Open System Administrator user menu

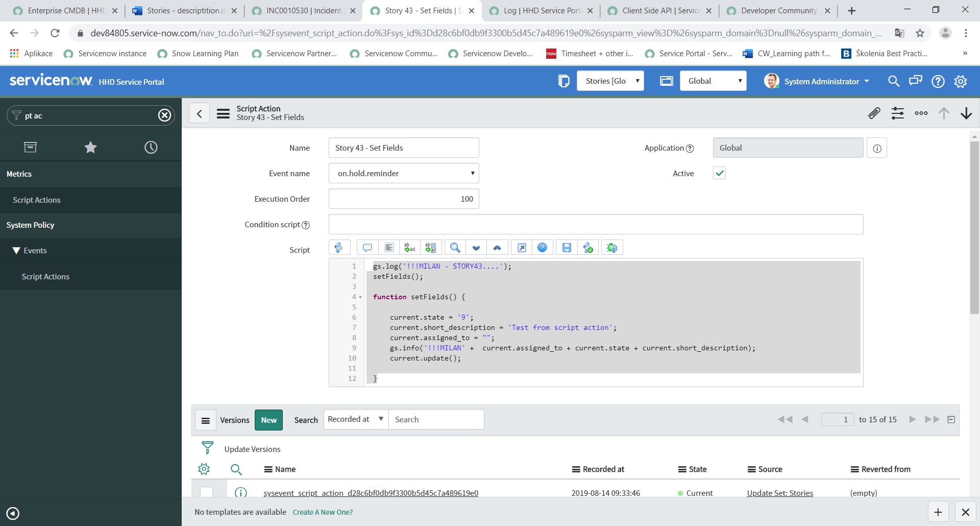tap(817, 81)
